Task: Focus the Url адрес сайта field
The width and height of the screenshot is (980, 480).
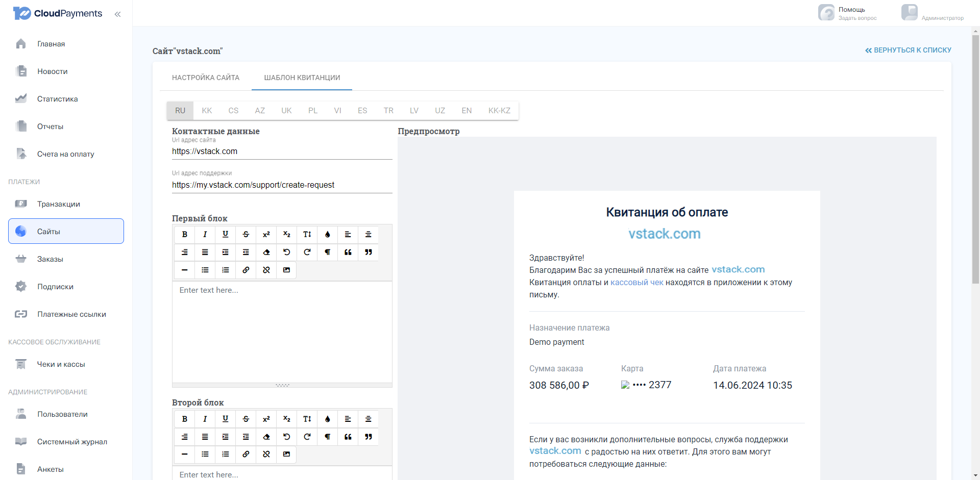Action: (282, 151)
